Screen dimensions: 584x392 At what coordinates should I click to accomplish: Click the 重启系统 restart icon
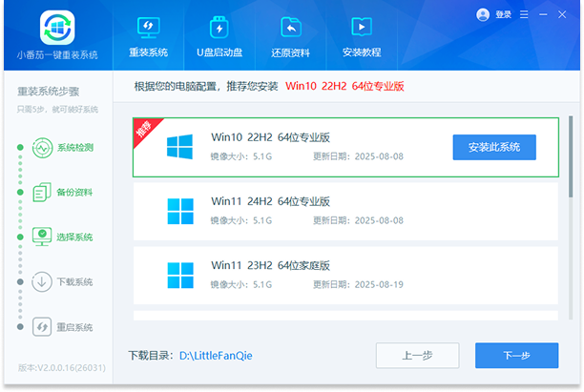click(42, 327)
